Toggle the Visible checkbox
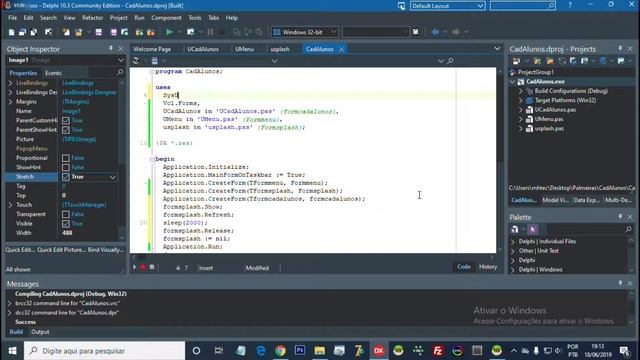This screenshot has width=640, height=360. tap(66, 224)
